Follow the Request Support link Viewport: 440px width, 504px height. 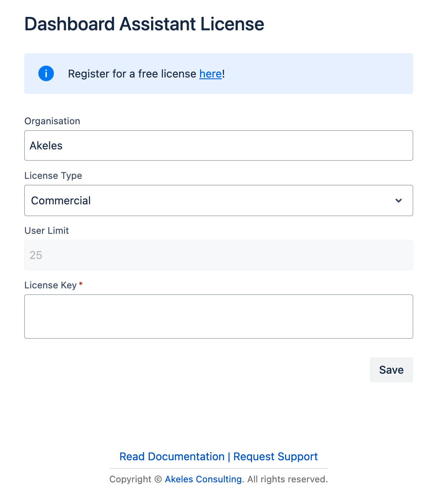point(275,456)
